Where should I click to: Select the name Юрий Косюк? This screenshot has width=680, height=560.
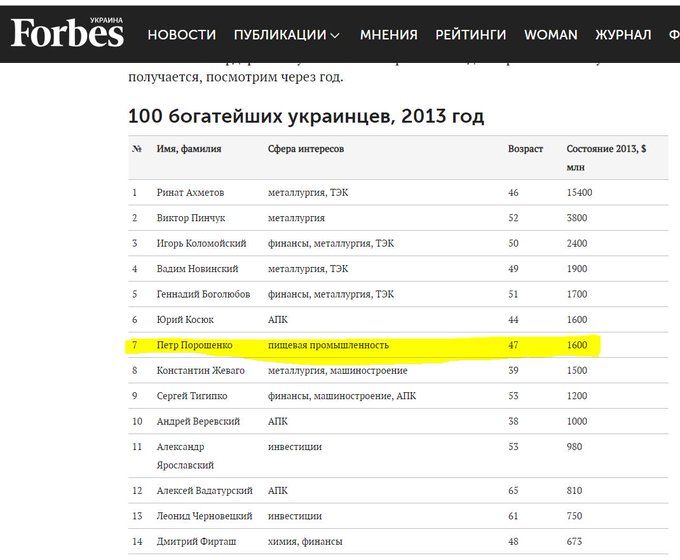click(185, 320)
